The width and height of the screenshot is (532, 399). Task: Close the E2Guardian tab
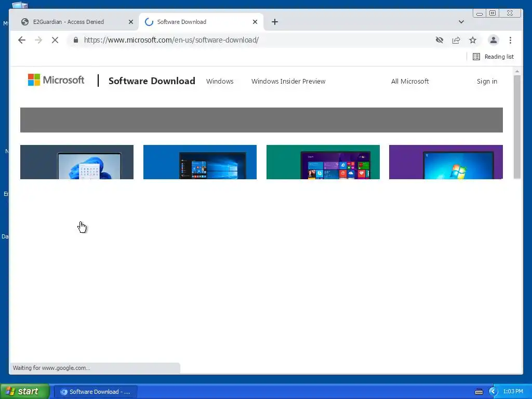point(130,22)
